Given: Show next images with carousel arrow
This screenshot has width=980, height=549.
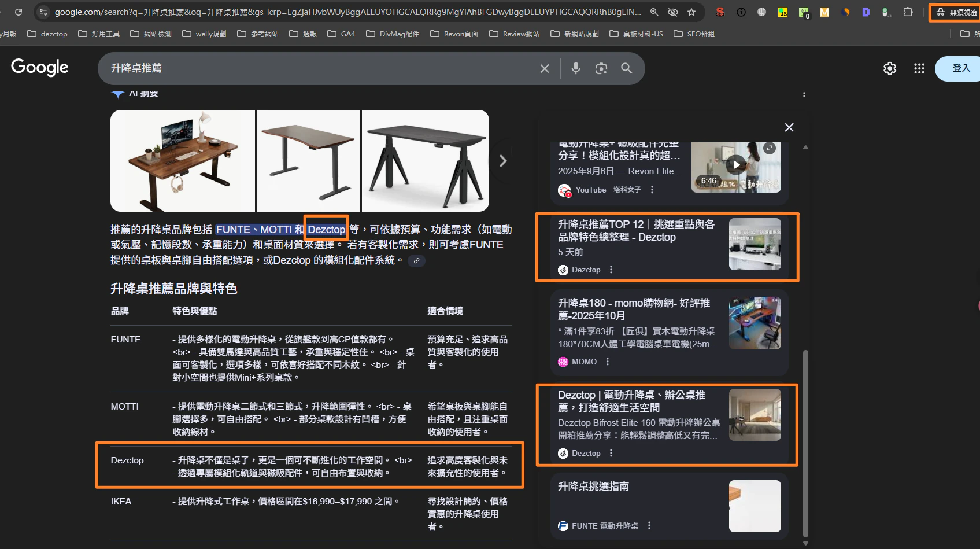Looking at the screenshot, I should [502, 161].
